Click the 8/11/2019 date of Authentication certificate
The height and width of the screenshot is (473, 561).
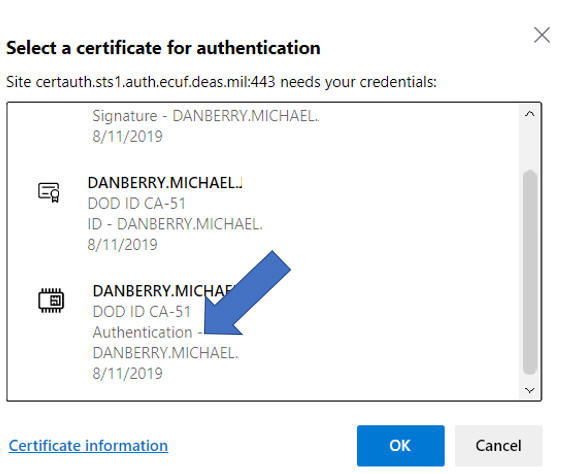127,374
